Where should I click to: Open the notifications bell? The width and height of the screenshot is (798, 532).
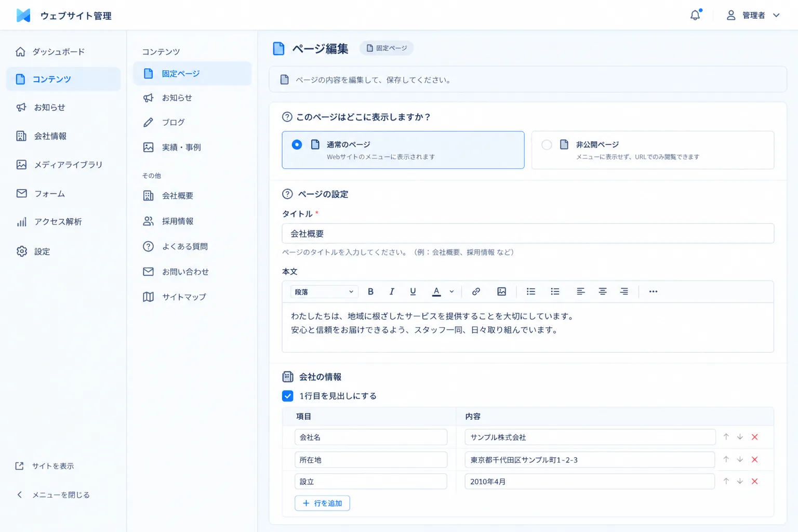(x=695, y=15)
